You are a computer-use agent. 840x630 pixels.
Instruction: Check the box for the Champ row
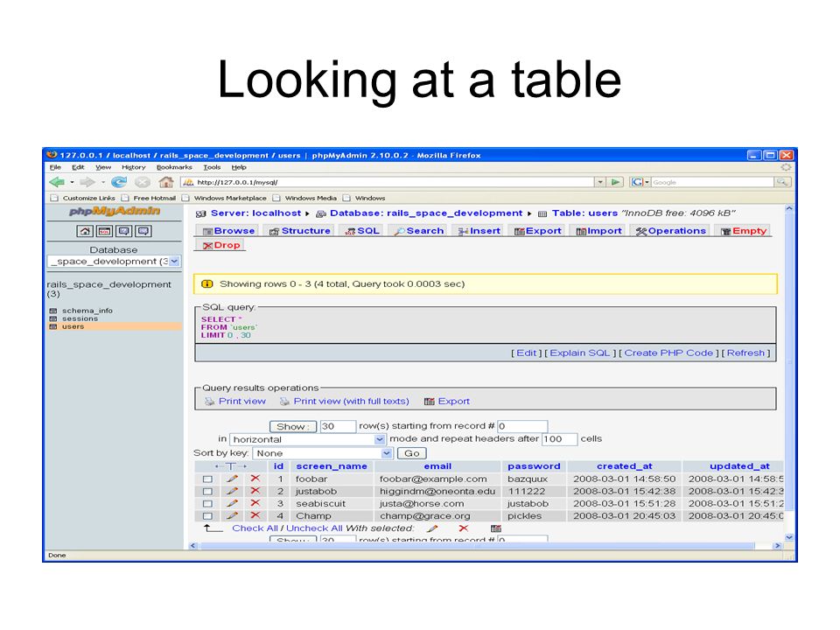pos(208,516)
